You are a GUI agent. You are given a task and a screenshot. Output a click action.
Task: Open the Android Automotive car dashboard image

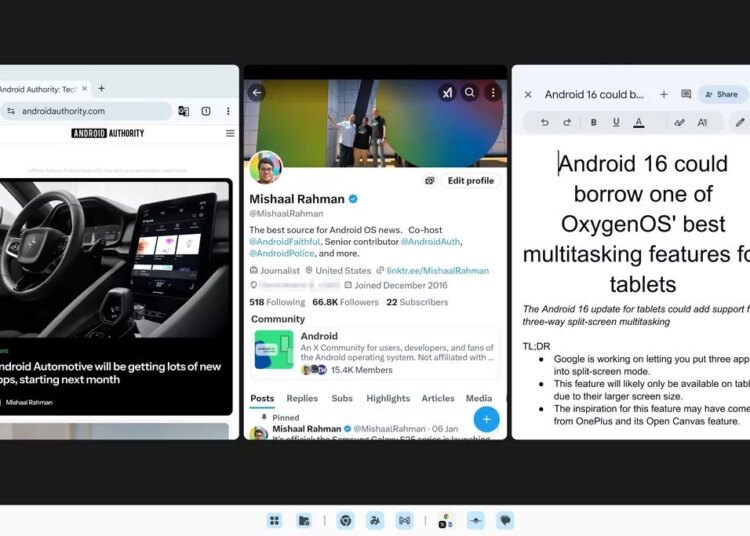115,260
